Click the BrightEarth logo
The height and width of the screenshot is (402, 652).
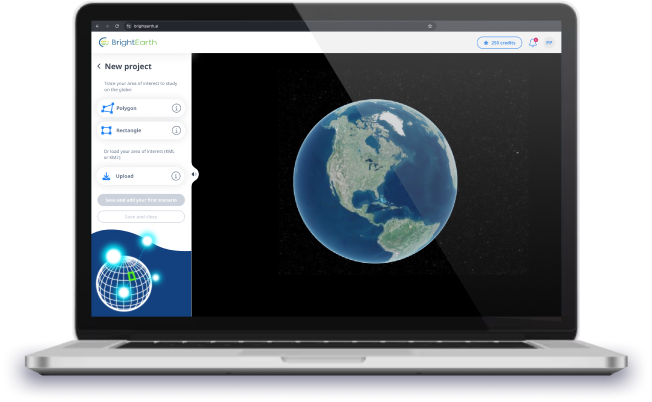(x=127, y=42)
